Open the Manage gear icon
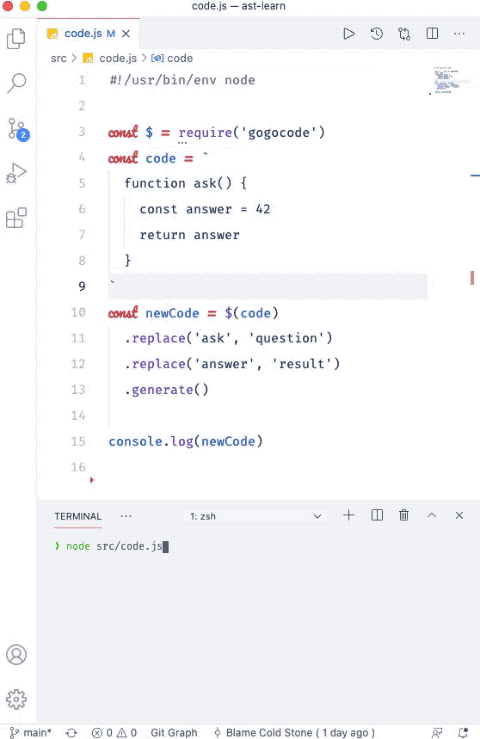Screen dimensions: 480x739 (x=17, y=699)
